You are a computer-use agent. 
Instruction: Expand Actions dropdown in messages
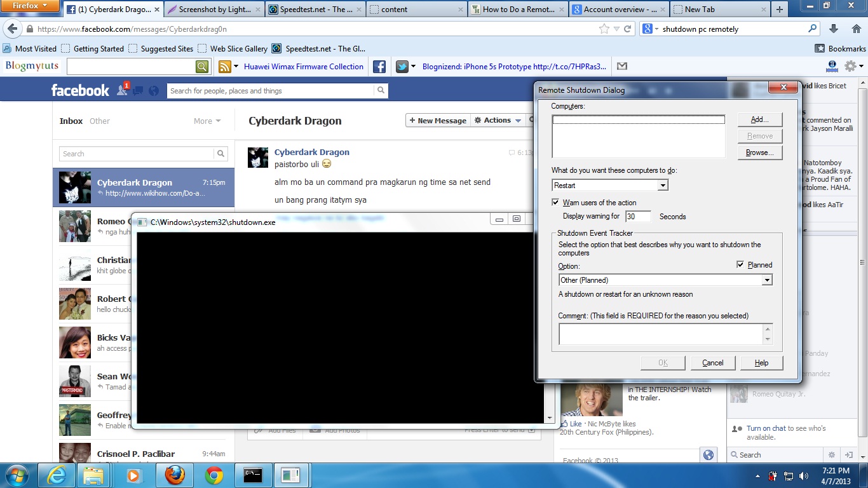click(x=497, y=120)
